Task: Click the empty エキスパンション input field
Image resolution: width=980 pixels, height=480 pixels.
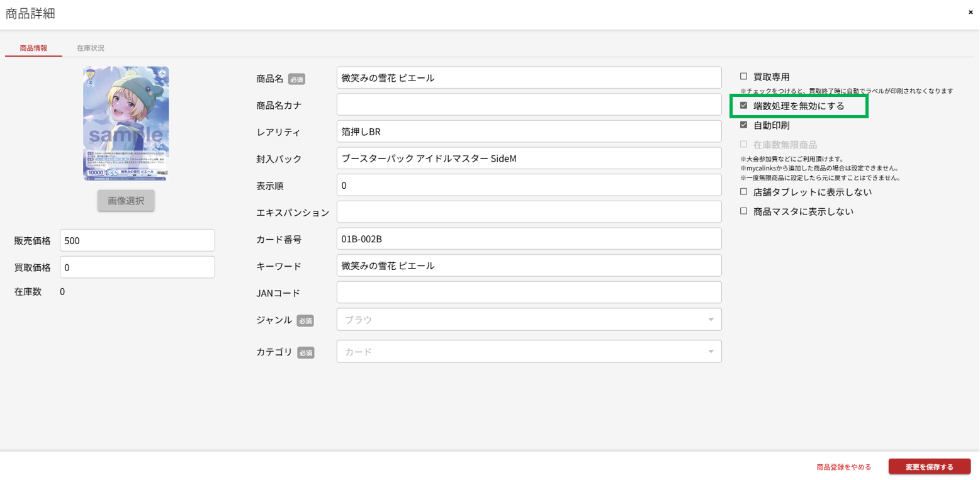Action: pyautogui.click(x=529, y=212)
